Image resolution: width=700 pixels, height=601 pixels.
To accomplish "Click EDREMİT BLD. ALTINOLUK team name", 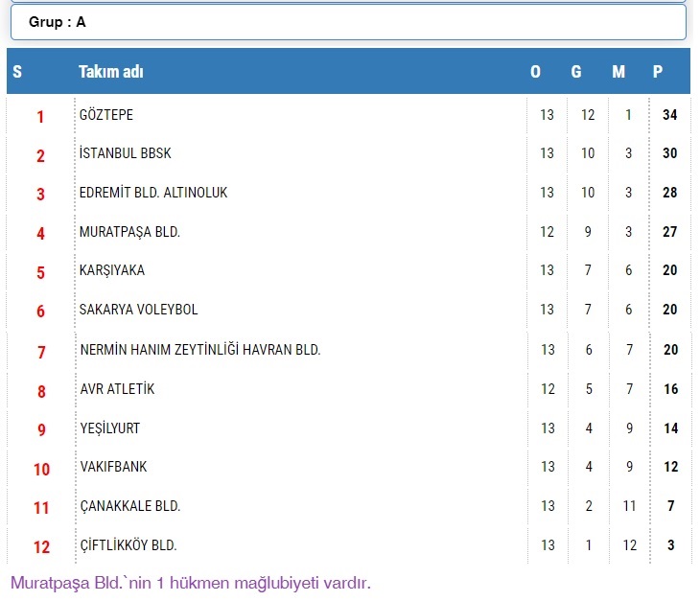I will (153, 193).
